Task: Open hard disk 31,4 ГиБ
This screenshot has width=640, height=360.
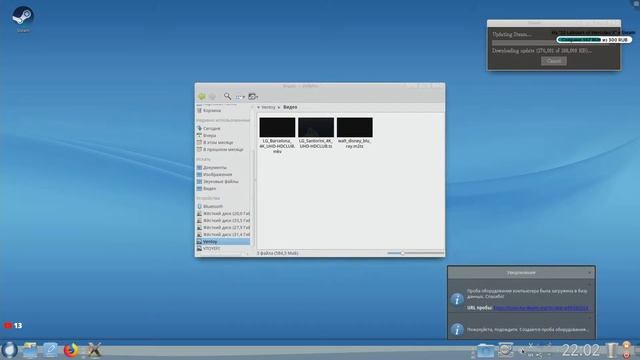Action: pos(223,235)
